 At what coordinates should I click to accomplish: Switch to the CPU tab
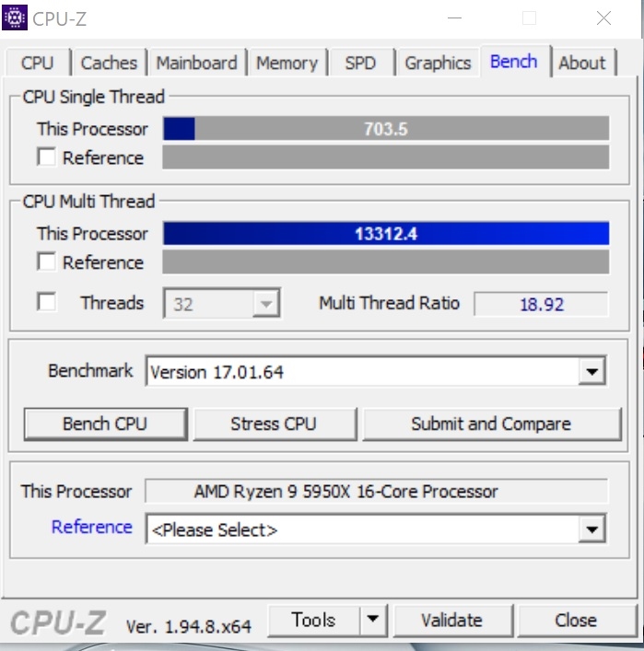click(38, 64)
